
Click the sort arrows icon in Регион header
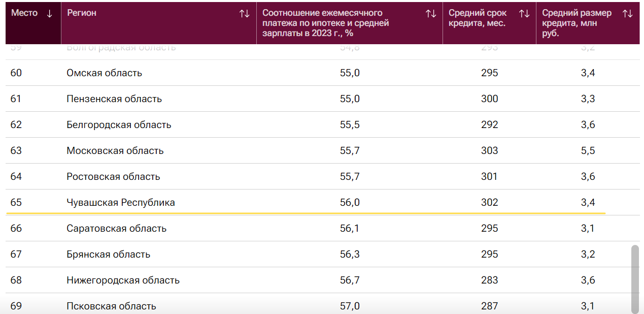click(x=245, y=14)
